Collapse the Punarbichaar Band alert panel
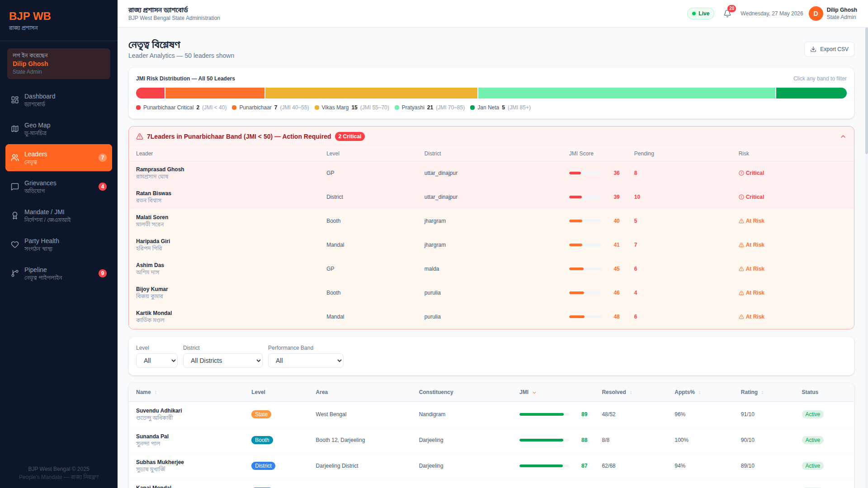 [x=843, y=136]
